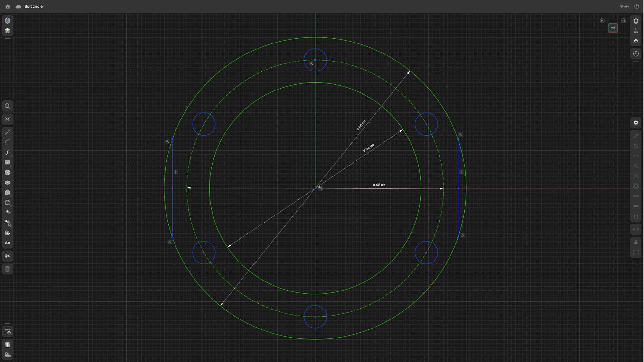Select the Text sketch tool
The image size is (644, 362).
(x=7, y=243)
